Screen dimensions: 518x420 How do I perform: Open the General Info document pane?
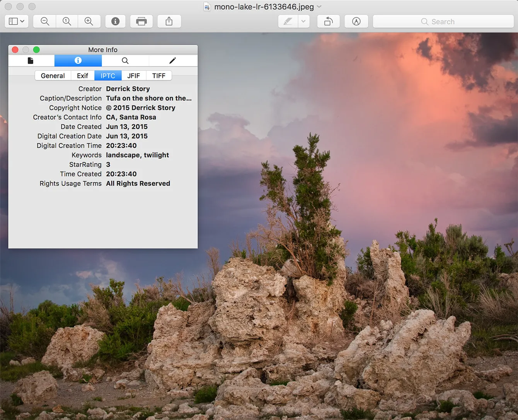tap(31, 61)
